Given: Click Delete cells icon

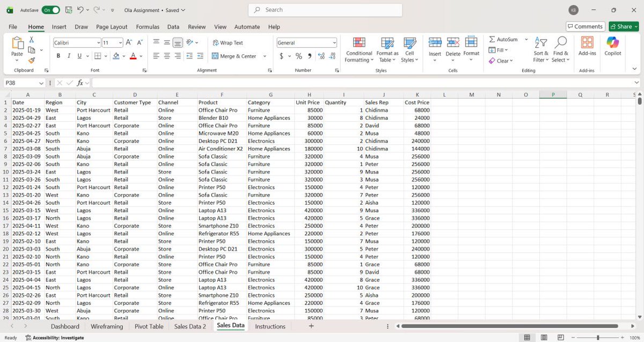Looking at the screenshot, I should point(453,42).
